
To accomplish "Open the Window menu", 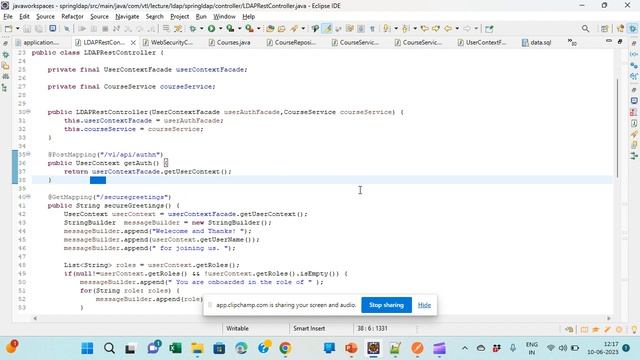I will pos(224,16).
